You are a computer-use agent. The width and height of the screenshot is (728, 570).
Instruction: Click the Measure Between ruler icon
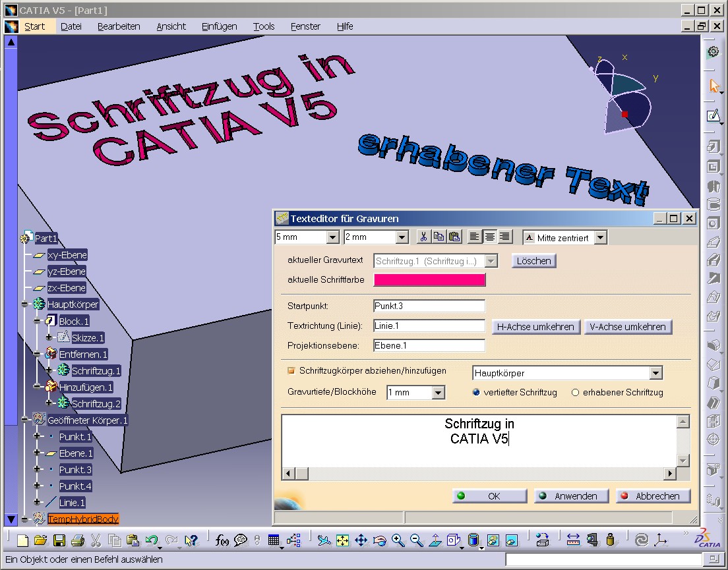coord(574,540)
